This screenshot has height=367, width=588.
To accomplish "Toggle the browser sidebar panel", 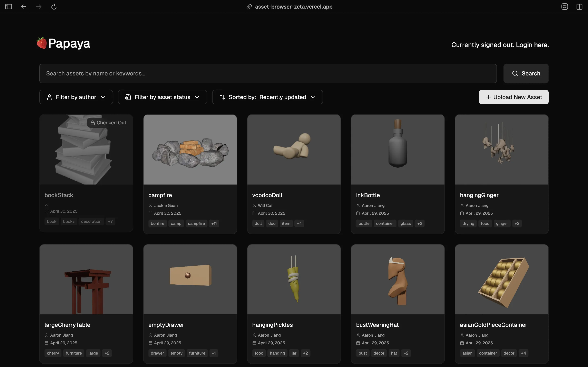I will pyautogui.click(x=8, y=7).
